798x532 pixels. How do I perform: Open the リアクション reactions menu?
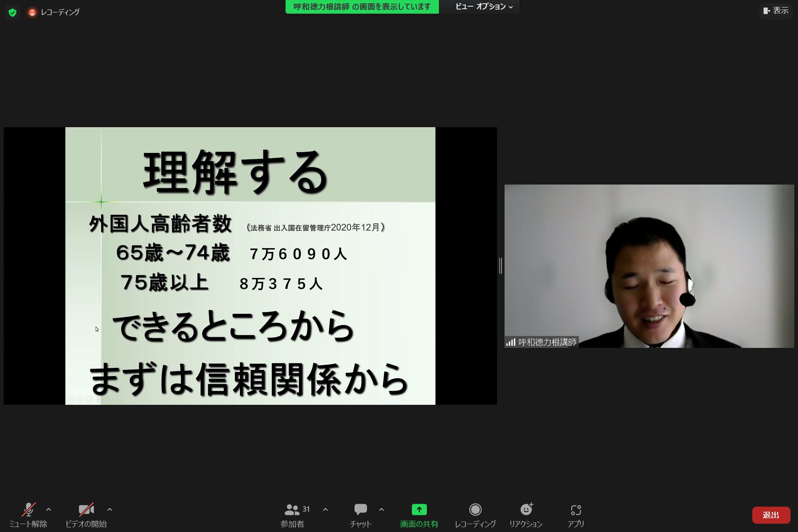[526, 515]
